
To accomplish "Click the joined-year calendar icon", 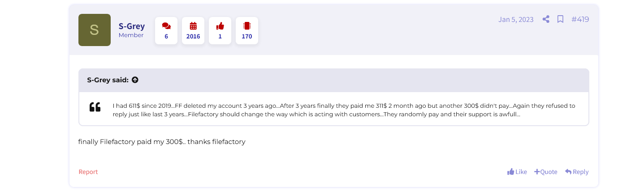I will click(193, 26).
